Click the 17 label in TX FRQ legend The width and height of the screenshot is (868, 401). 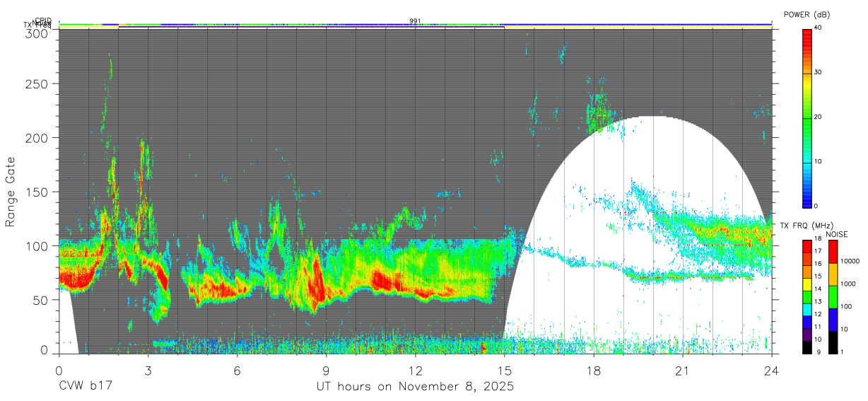pyautogui.click(x=816, y=250)
